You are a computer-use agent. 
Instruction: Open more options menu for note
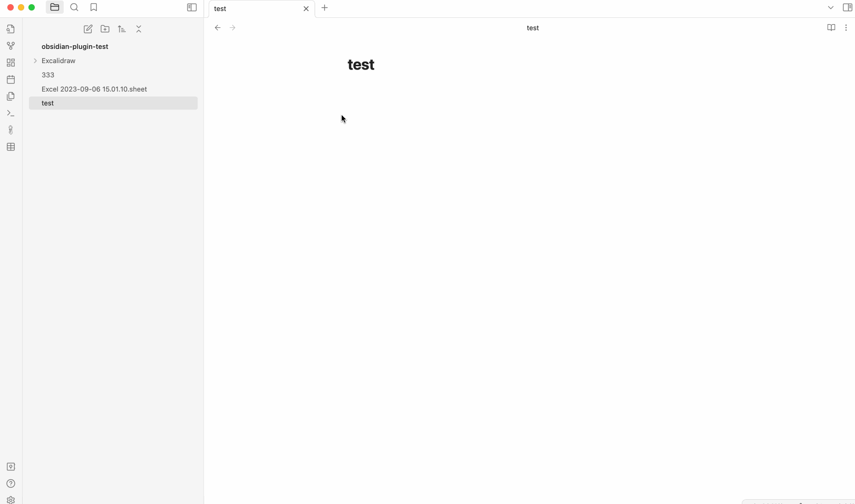(846, 27)
